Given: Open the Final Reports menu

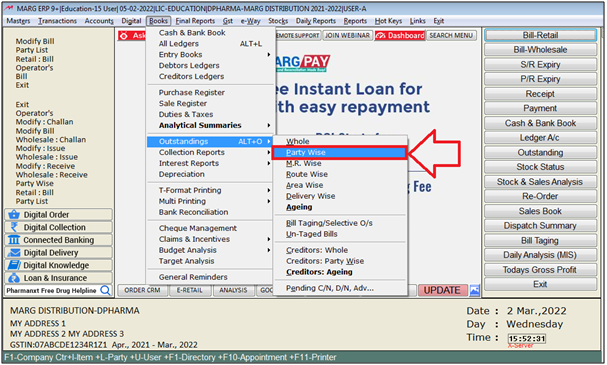Looking at the screenshot, I should point(195,21).
